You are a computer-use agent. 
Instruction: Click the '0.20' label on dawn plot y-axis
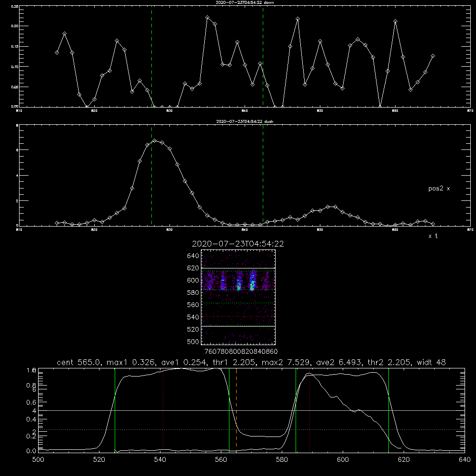(15, 26)
